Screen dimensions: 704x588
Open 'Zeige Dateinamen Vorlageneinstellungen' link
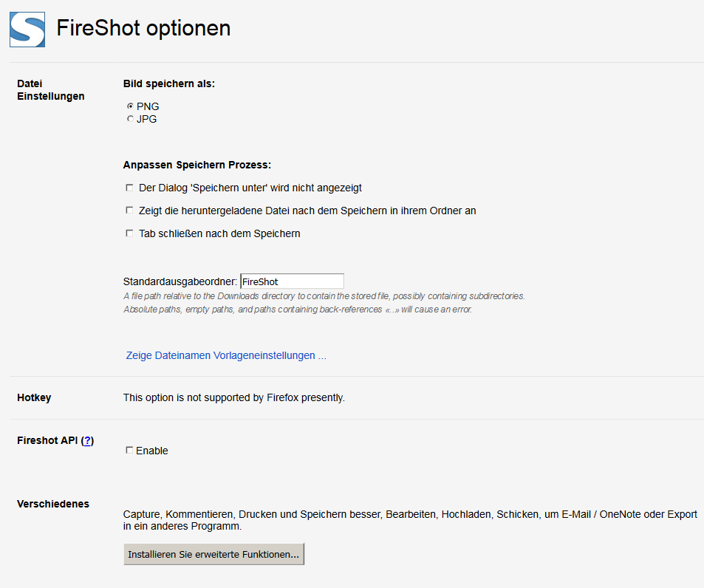(x=226, y=355)
